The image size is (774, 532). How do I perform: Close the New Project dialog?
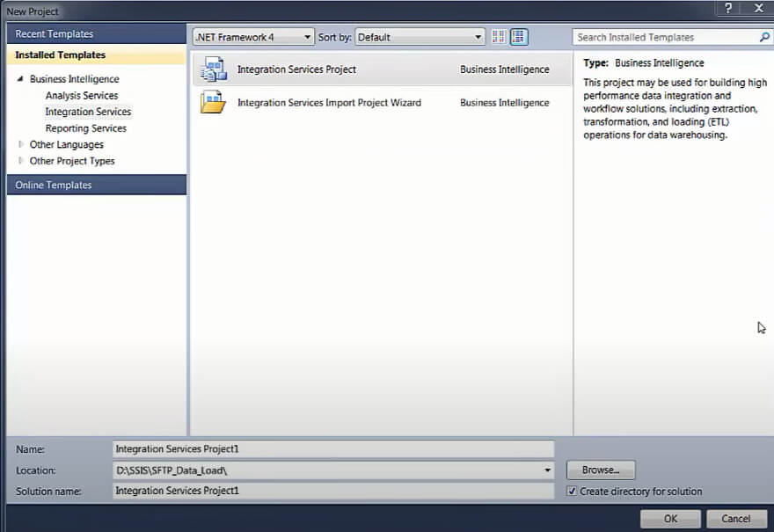pyautogui.click(x=759, y=8)
